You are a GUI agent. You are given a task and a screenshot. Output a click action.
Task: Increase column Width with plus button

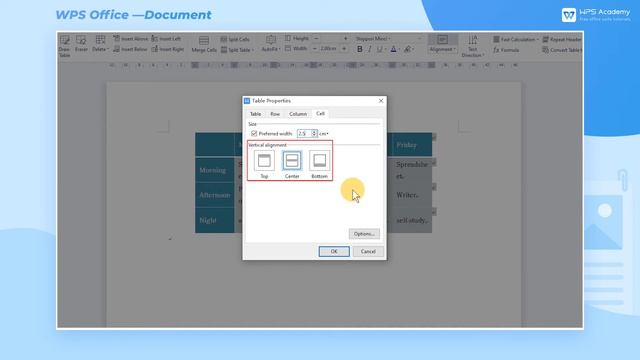click(344, 49)
